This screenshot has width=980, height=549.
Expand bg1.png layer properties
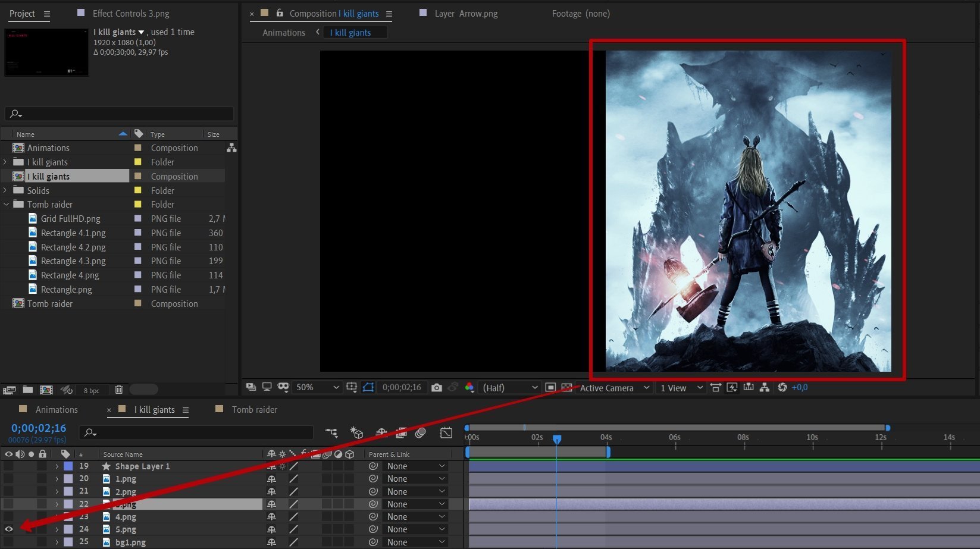[57, 542]
